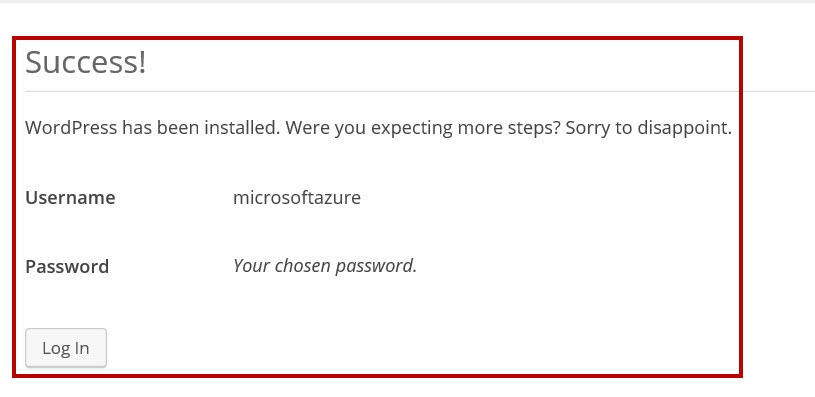Click the word expecting in the message

(412, 129)
